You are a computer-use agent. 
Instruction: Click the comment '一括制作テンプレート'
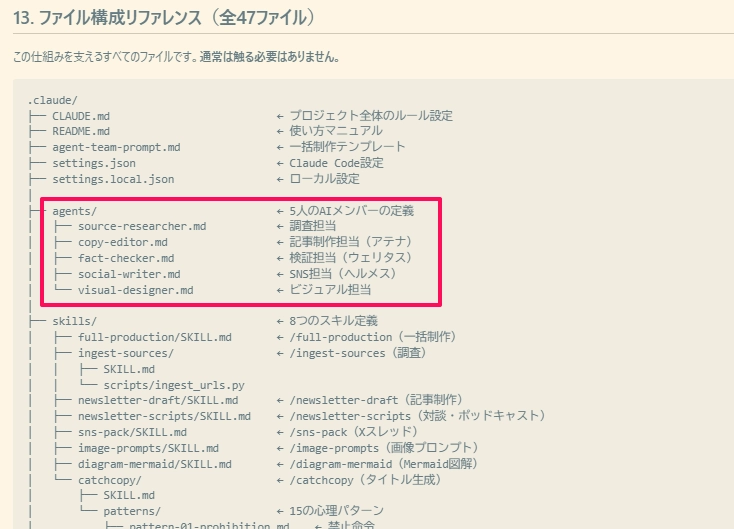(x=347, y=147)
